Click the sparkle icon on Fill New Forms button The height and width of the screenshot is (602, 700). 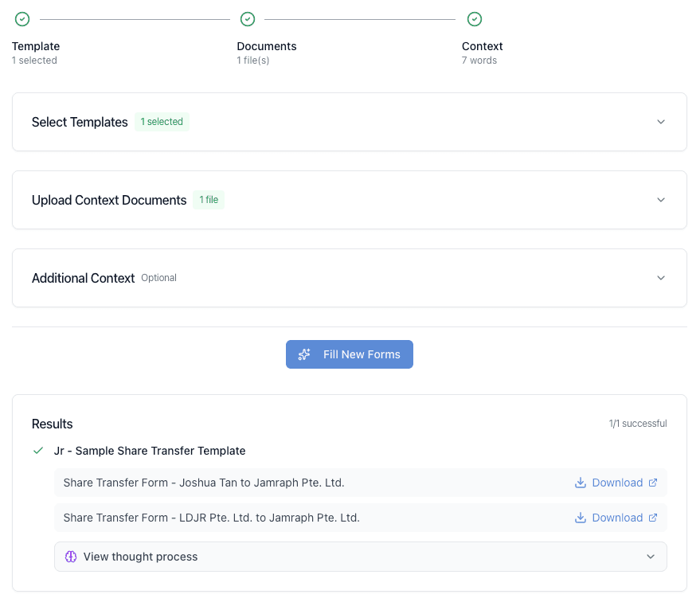coord(304,354)
